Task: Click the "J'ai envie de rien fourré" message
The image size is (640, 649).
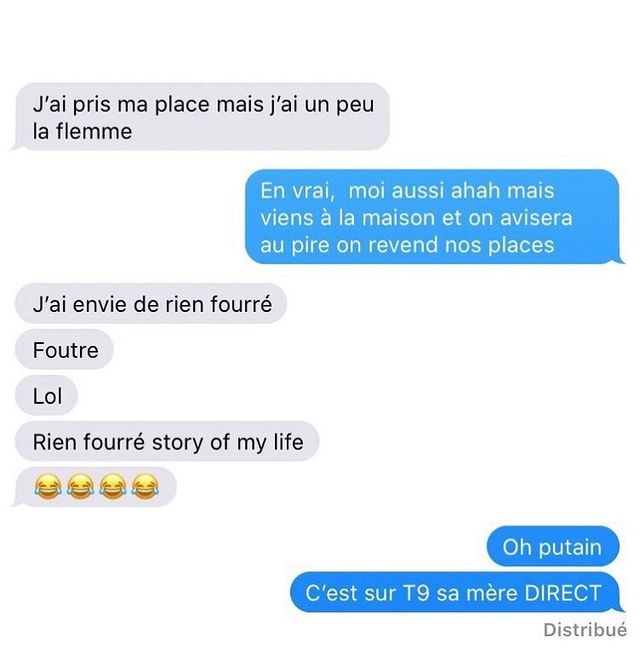Action: 151,304
